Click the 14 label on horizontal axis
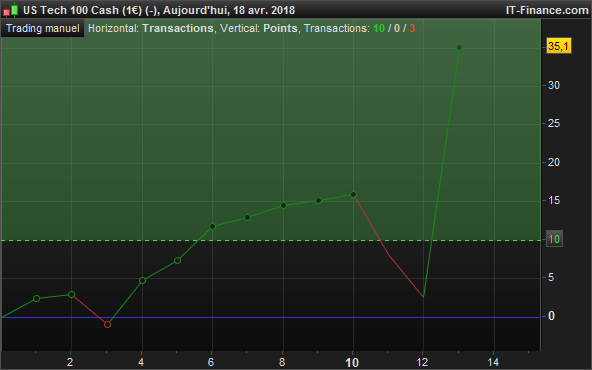Image resolution: width=592 pixels, height=370 pixels. point(493,362)
